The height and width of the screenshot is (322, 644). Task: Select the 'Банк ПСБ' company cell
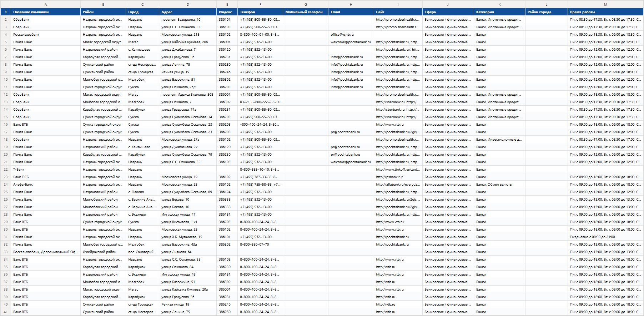(46, 177)
